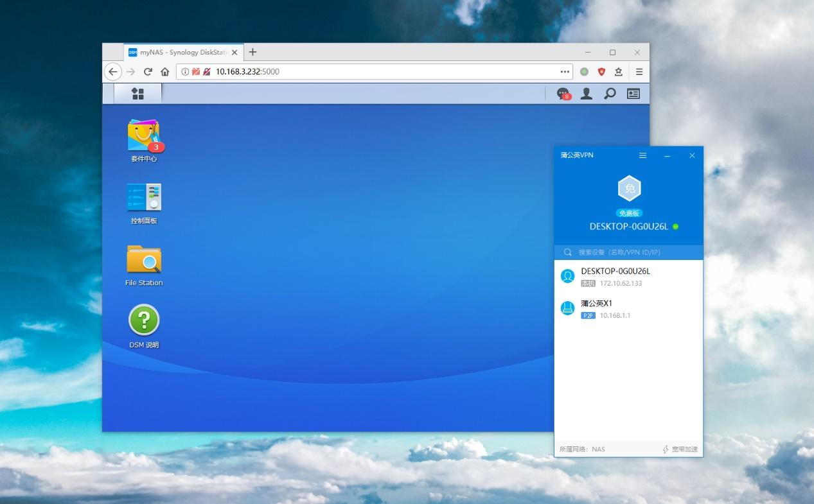Viewport: 814px width, 504px height.
Task: Click the router icon beside 蒲公英X1
Action: pyautogui.click(x=567, y=308)
